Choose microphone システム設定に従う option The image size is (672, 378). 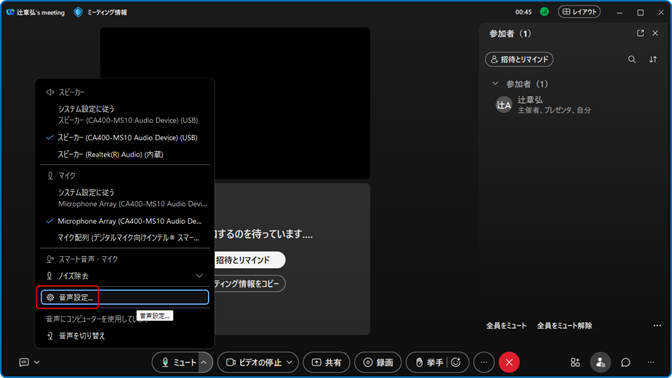(x=125, y=198)
